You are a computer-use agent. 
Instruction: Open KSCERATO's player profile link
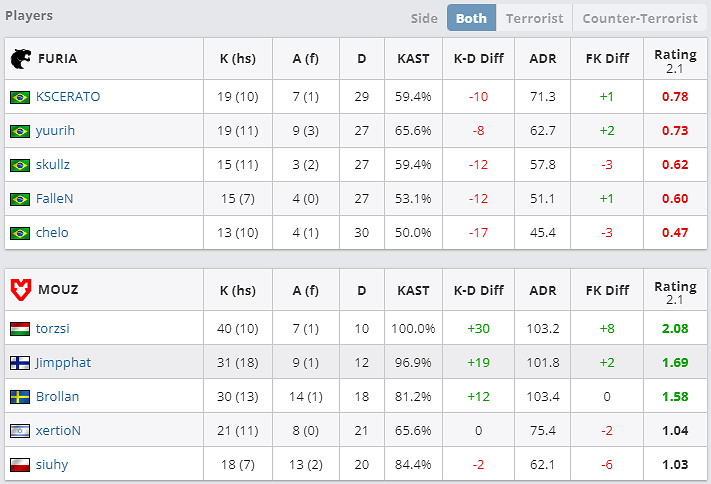point(68,97)
